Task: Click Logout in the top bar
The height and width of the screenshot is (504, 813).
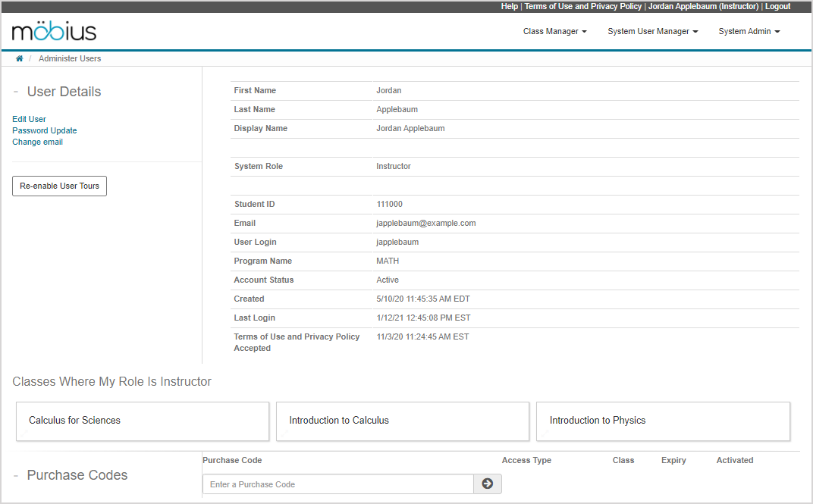Action: click(777, 6)
